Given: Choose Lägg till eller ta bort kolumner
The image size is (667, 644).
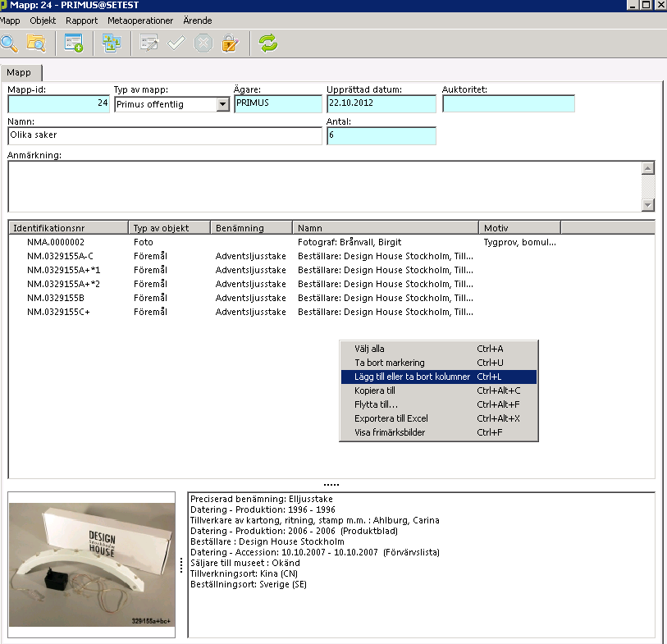Looking at the screenshot, I should [x=439, y=377].
